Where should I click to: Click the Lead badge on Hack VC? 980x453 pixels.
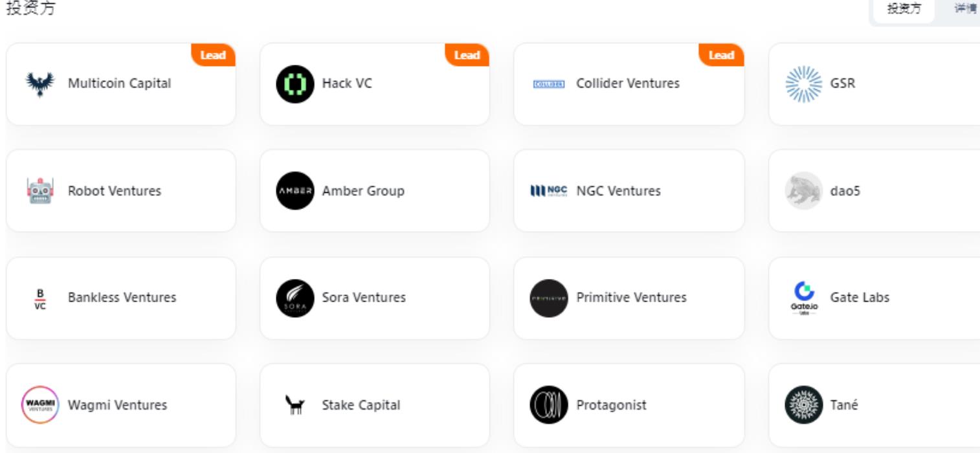(467, 56)
